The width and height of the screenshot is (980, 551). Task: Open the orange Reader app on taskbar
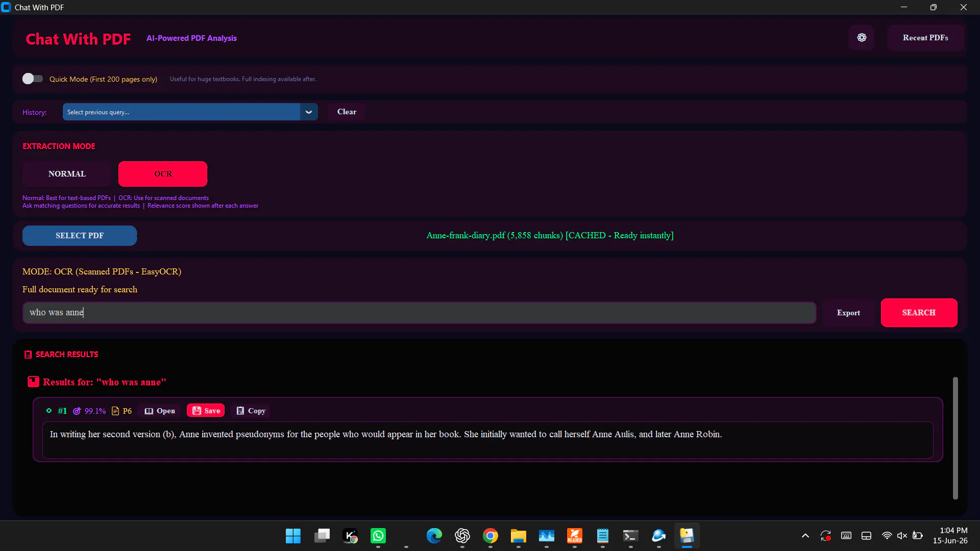pyautogui.click(x=575, y=536)
